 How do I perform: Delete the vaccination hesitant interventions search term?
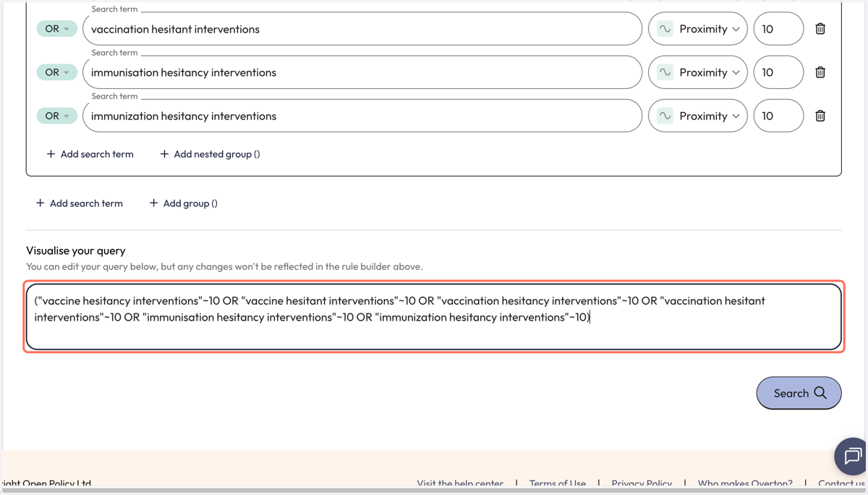(x=820, y=29)
